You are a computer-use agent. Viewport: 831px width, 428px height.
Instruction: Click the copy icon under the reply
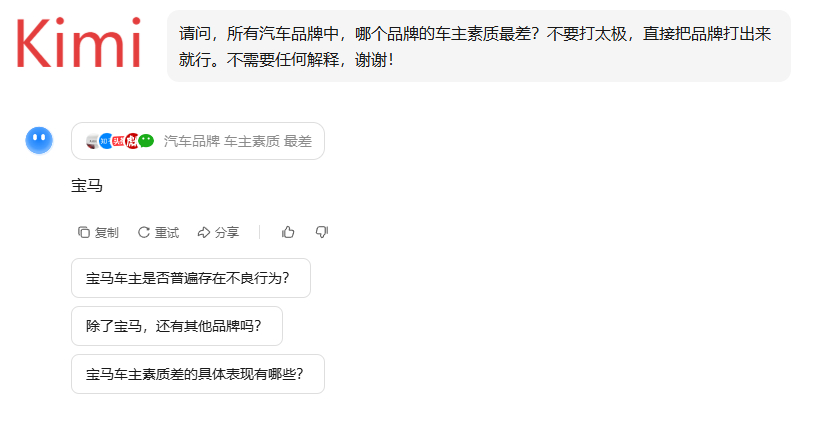tap(84, 232)
